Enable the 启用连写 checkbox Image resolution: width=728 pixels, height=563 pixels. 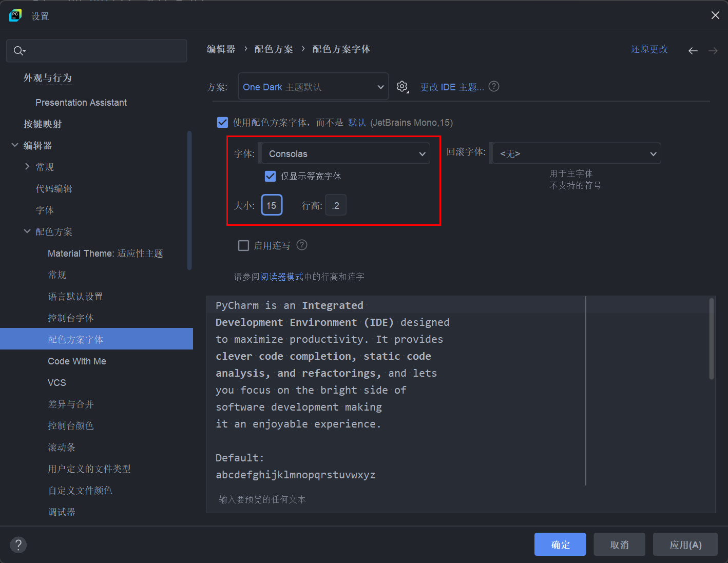pos(244,245)
